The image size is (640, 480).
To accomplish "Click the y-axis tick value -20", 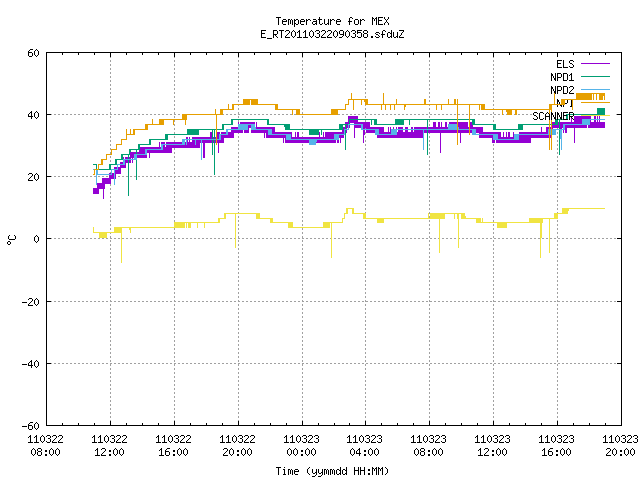I will point(31,302).
